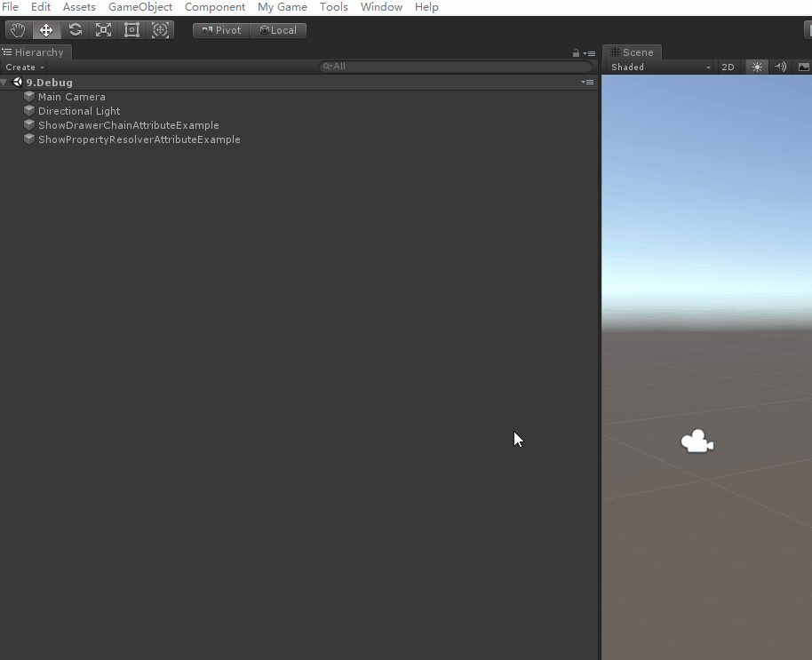Toggle Local handle rotation button
The width and height of the screenshot is (812, 660).
click(x=278, y=30)
